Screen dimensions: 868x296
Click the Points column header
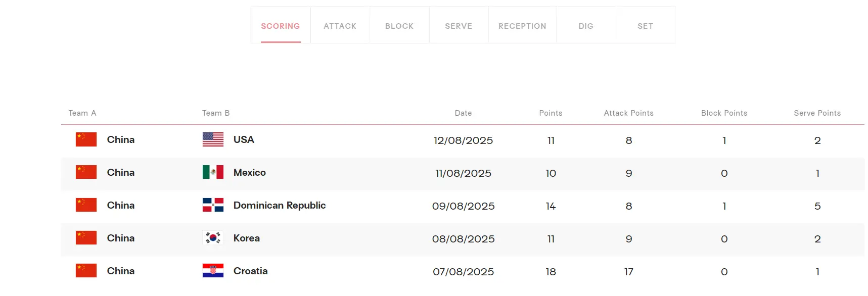tap(551, 113)
